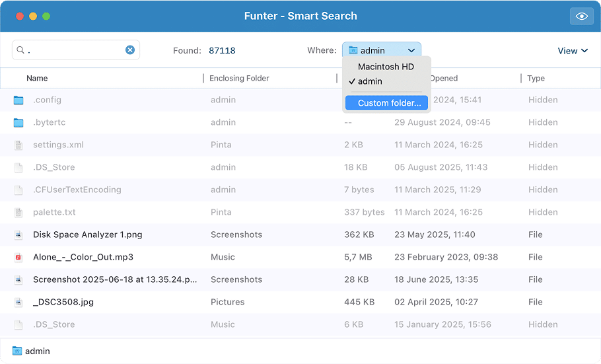The image size is (601, 364).
Task: Select the .bytertc file name
Action: (50, 122)
